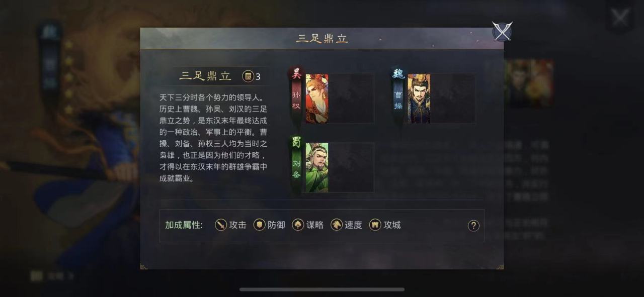Select the 攻城 siege icon
Viewport: 644px width, 297px height.
pos(375,225)
